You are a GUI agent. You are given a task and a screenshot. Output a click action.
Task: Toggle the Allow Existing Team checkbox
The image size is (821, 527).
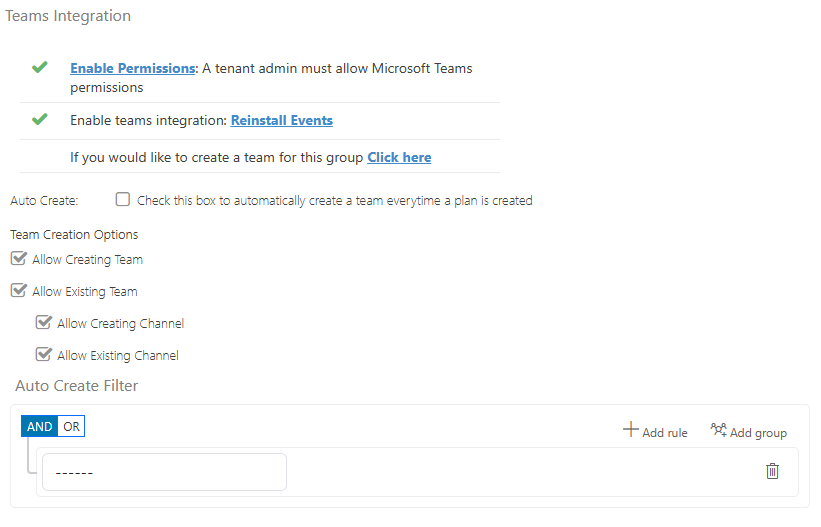[18, 291]
